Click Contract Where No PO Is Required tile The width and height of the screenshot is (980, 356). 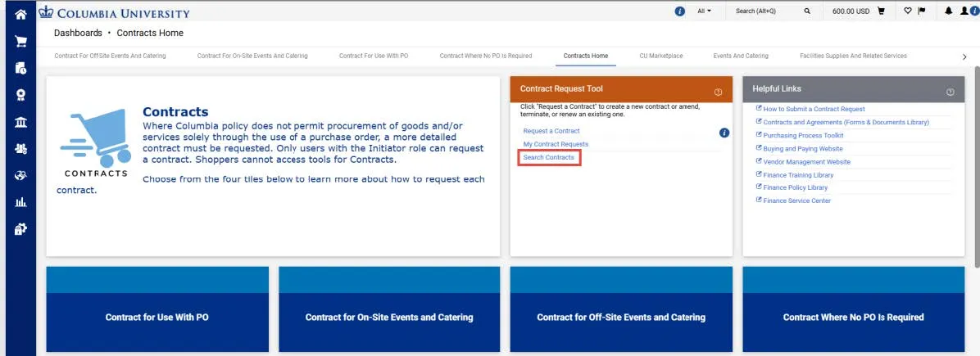tap(854, 310)
